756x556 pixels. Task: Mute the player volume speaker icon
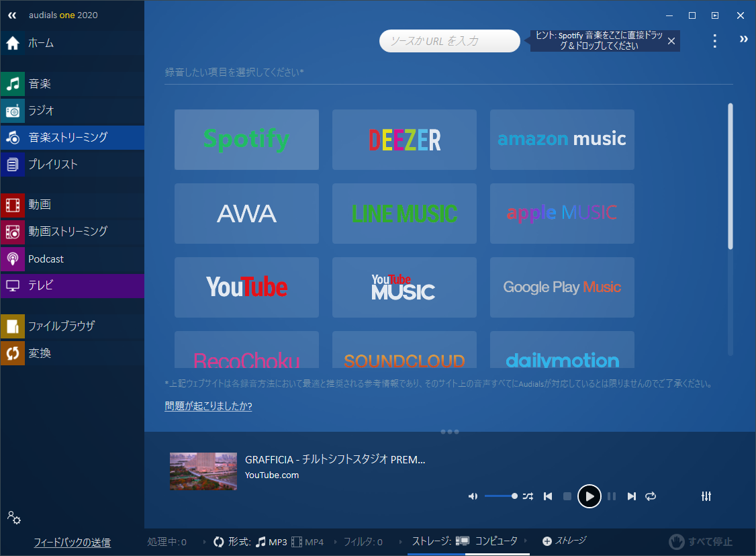473,496
